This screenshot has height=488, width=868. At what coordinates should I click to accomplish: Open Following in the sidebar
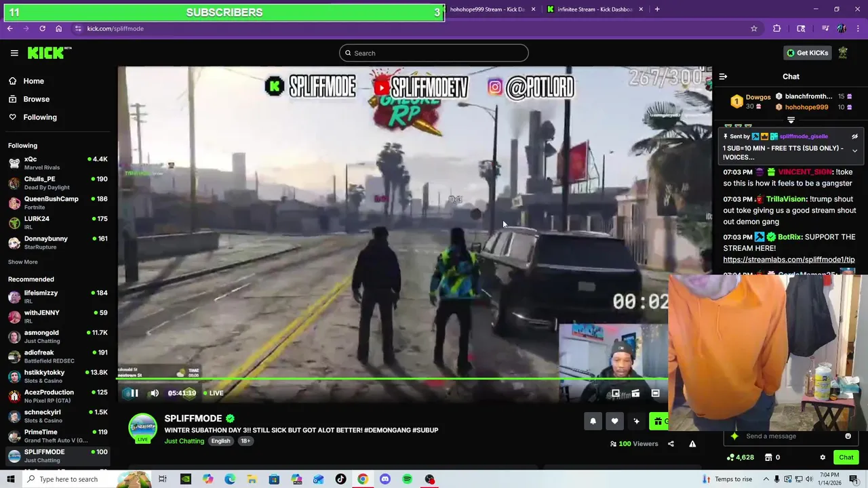point(40,117)
